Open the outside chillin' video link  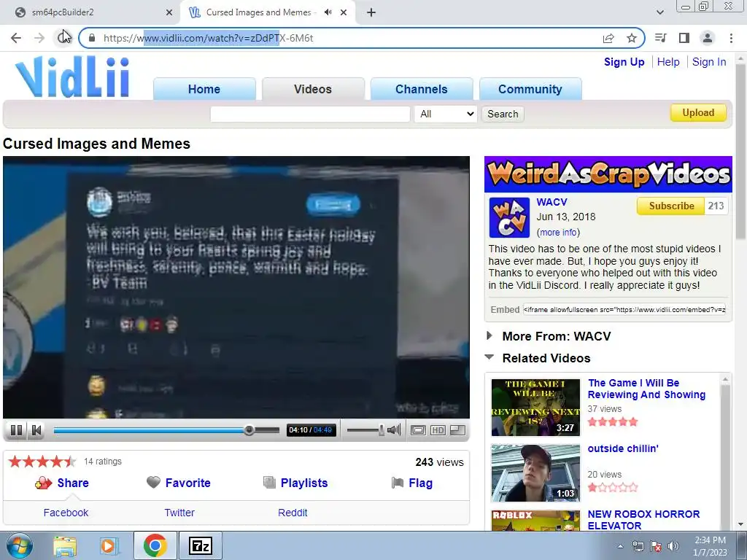[623, 448]
